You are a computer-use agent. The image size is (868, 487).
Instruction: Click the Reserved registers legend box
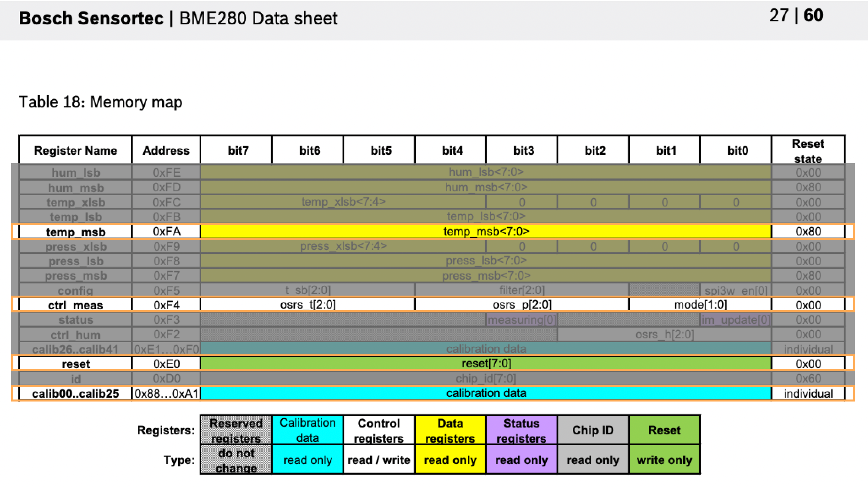tap(236, 430)
